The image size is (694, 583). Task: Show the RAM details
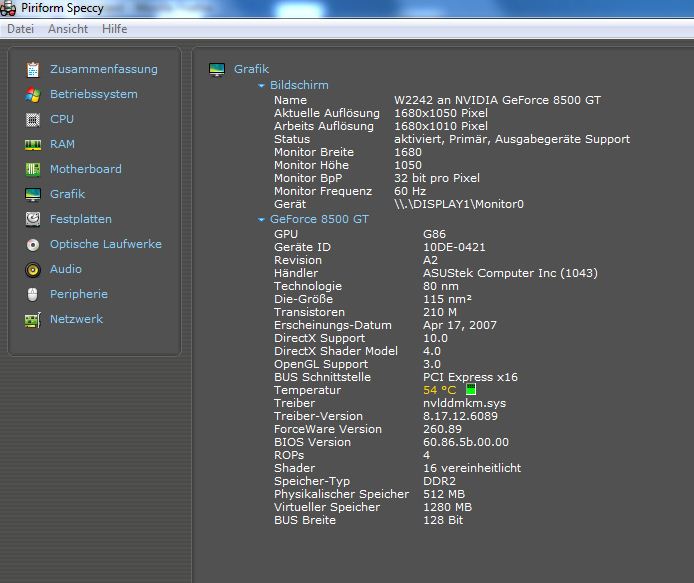tap(62, 144)
